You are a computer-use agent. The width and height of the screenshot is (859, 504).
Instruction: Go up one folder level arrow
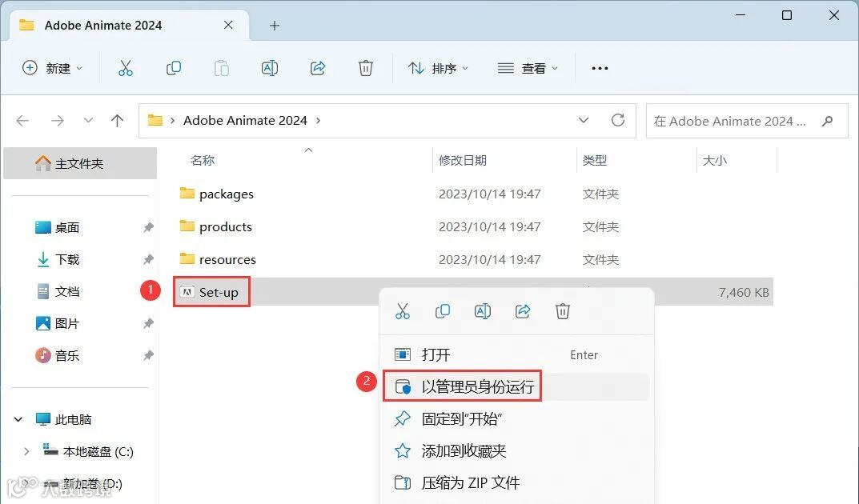click(x=117, y=120)
